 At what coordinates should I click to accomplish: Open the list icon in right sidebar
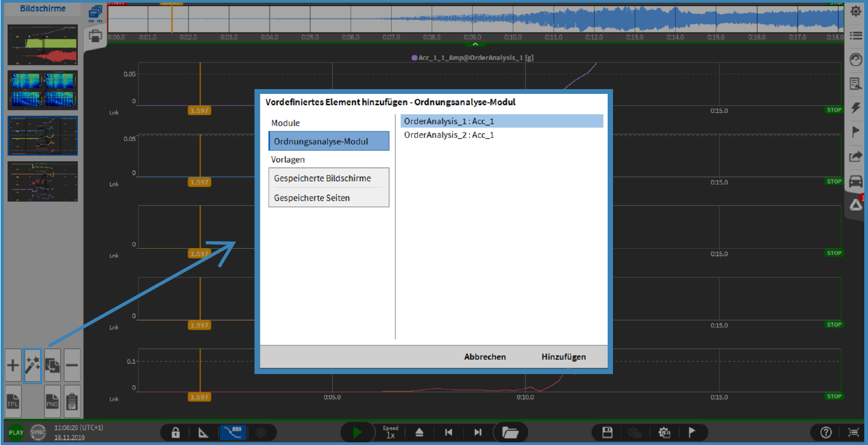click(856, 36)
